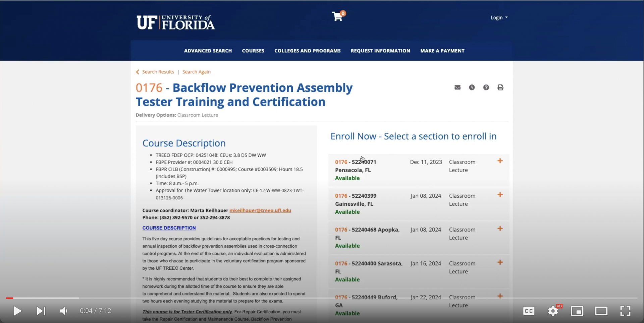Expand the Pensacola section with its plus icon
644x323 pixels.
pyautogui.click(x=500, y=161)
